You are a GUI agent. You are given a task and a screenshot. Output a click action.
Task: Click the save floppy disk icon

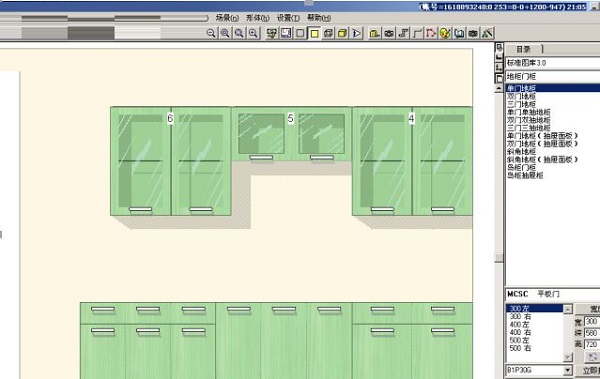click(x=286, y=33)
